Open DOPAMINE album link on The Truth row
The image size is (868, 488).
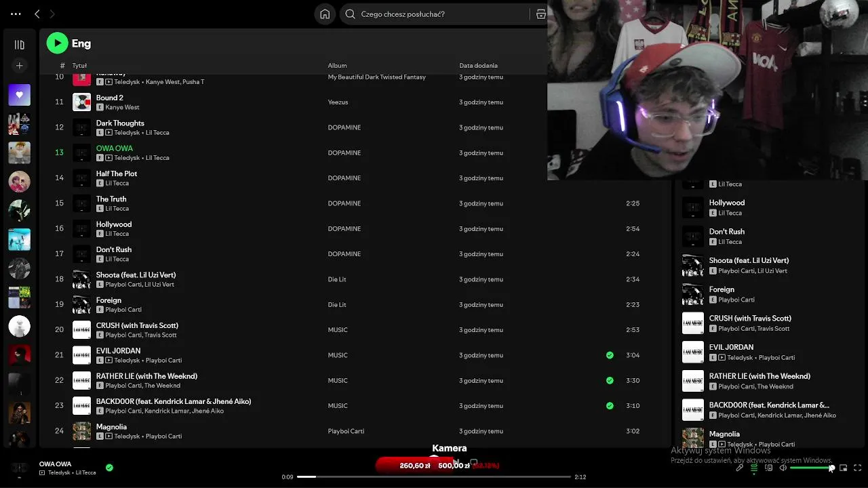pyautogui.click(x=344, y=203)
